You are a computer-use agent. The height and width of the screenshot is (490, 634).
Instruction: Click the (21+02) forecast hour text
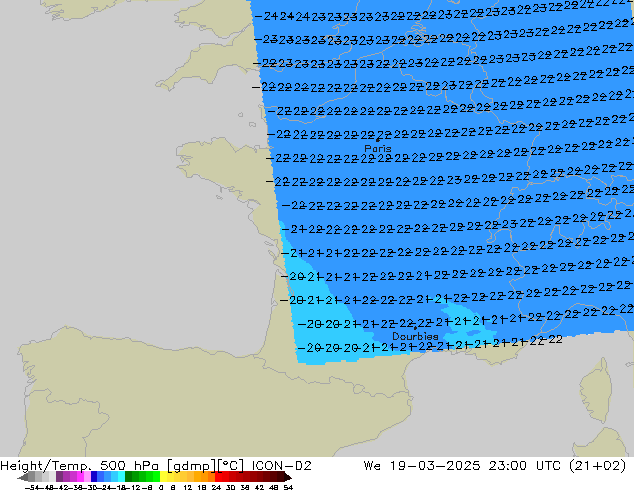[x=600, y=465]
